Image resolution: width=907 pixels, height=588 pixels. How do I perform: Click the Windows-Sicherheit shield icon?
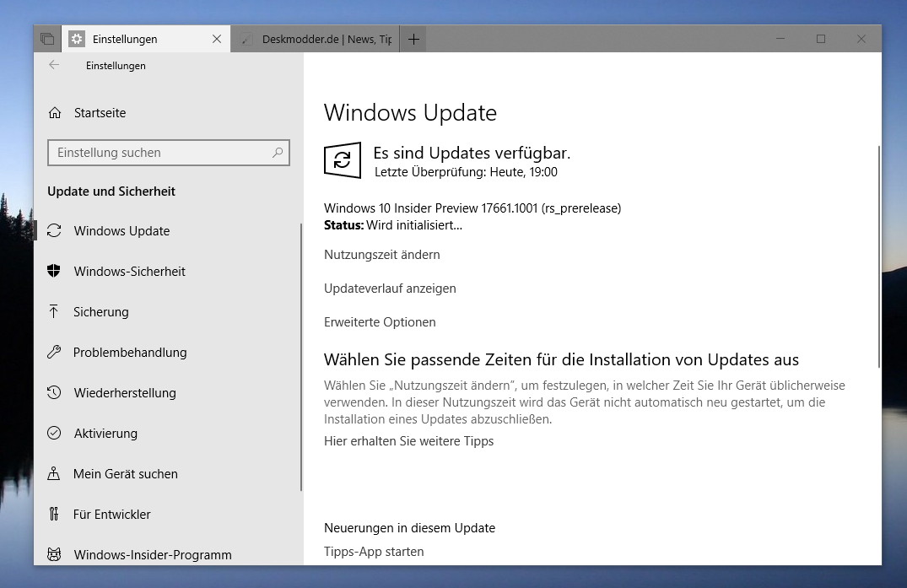pyautogui.click(x=54, y=271)
